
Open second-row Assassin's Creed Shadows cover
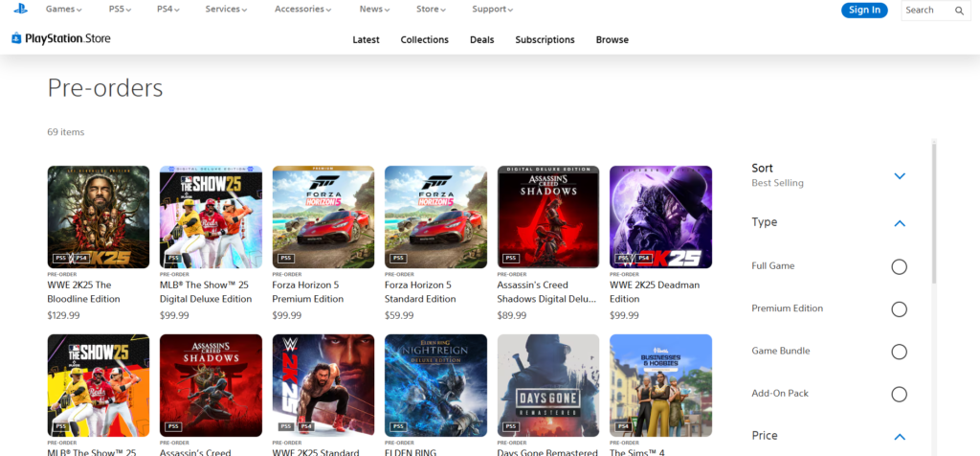[x=211, y=385]
